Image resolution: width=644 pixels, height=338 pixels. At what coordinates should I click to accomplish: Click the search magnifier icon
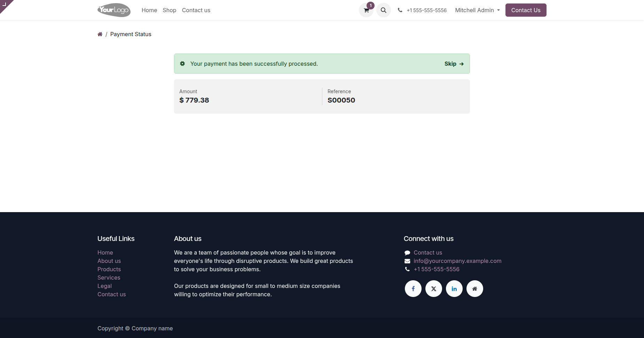(384, 10)
